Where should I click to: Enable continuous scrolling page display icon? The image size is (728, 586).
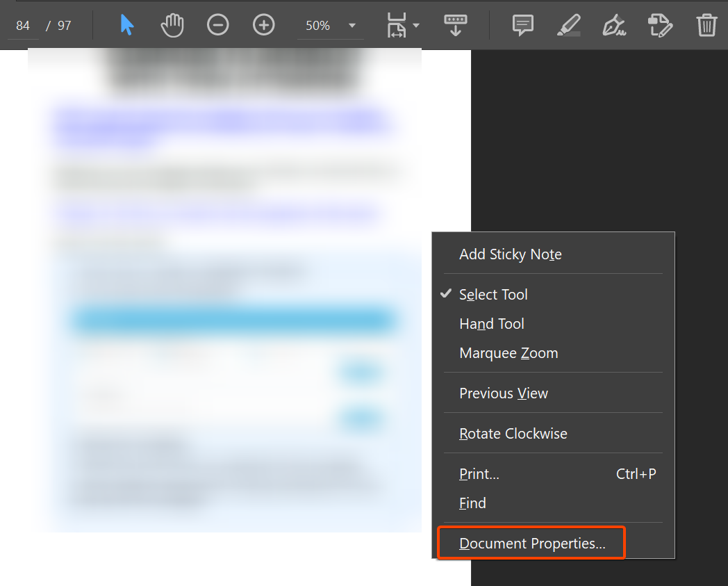pos(455,25)
